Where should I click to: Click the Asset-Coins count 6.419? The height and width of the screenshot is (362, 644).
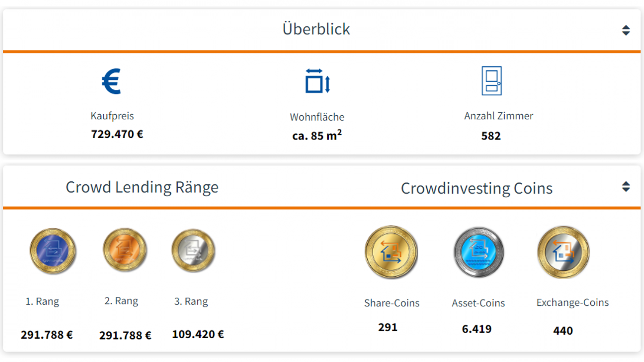point(477,329)
